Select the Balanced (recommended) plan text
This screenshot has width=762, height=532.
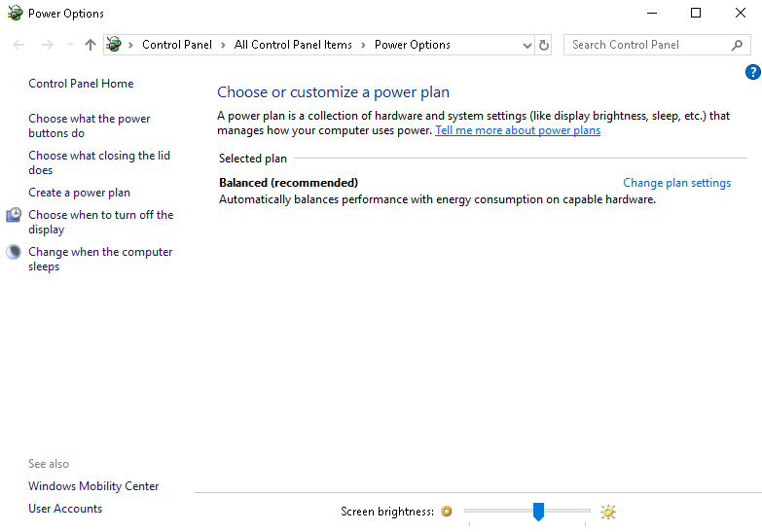[x=288, y=183]
